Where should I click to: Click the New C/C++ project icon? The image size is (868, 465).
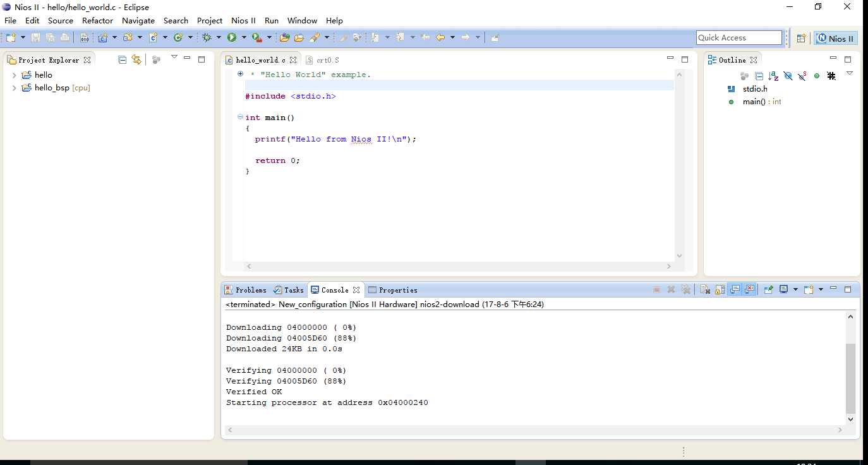[x=102, y=37]
